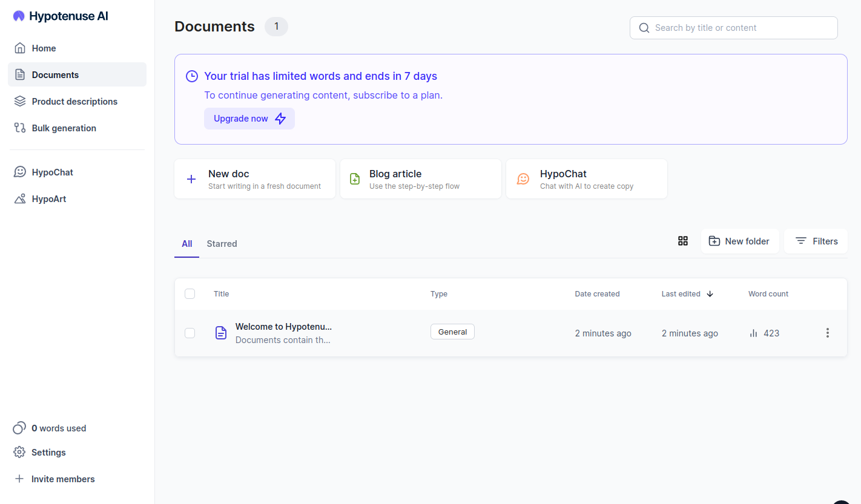
Task: Open the document row options menu
Action: pyautogui.click(x=827, y=333)
